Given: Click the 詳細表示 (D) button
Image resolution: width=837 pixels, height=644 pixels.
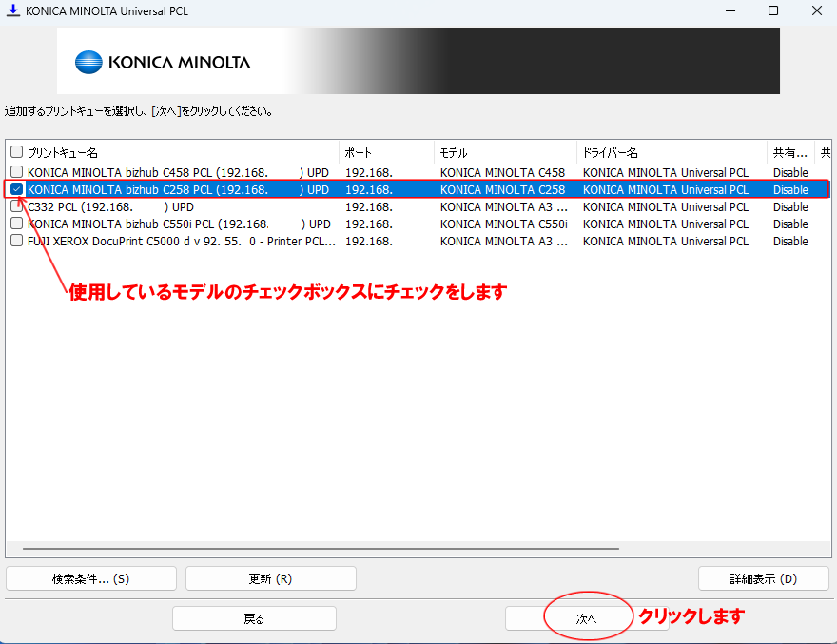Looking at the screenshot, I should point(764,578).
